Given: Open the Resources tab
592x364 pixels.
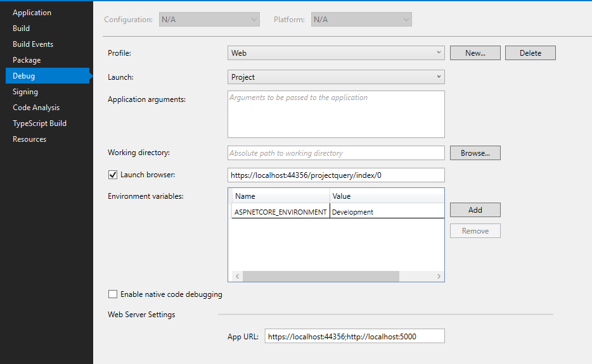Looking at the screenshot, I should coord(29,139).
